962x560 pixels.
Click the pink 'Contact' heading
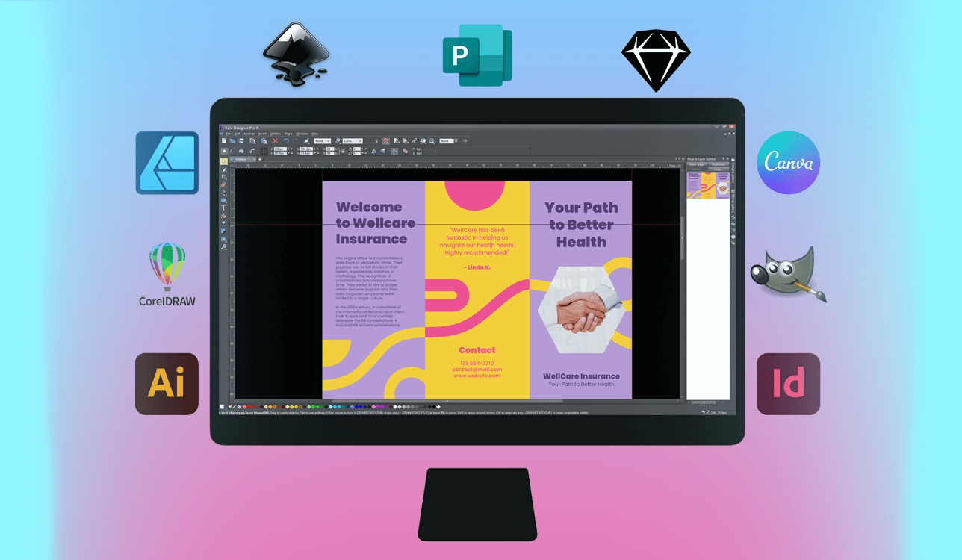477,350
